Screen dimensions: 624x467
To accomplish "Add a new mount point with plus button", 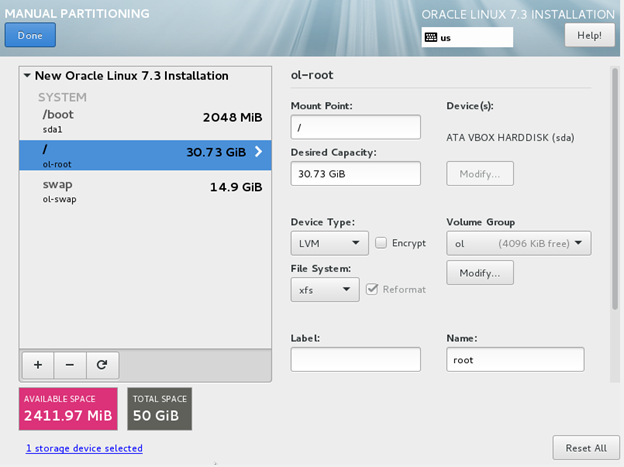I will 38,365.
